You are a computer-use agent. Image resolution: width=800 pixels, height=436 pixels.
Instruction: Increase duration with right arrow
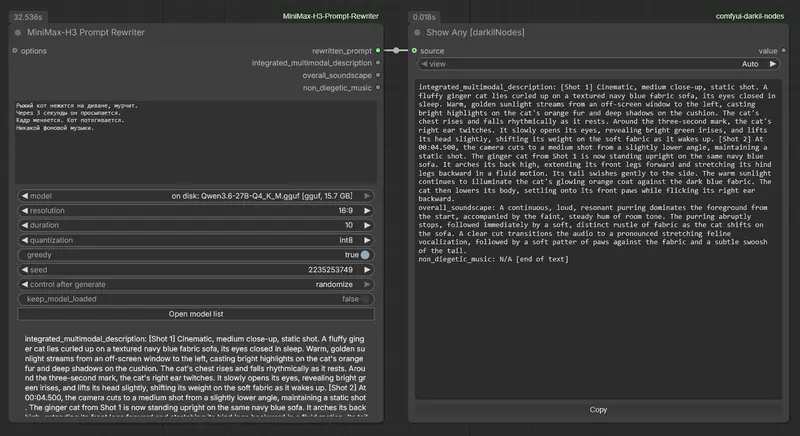point(367,225)
